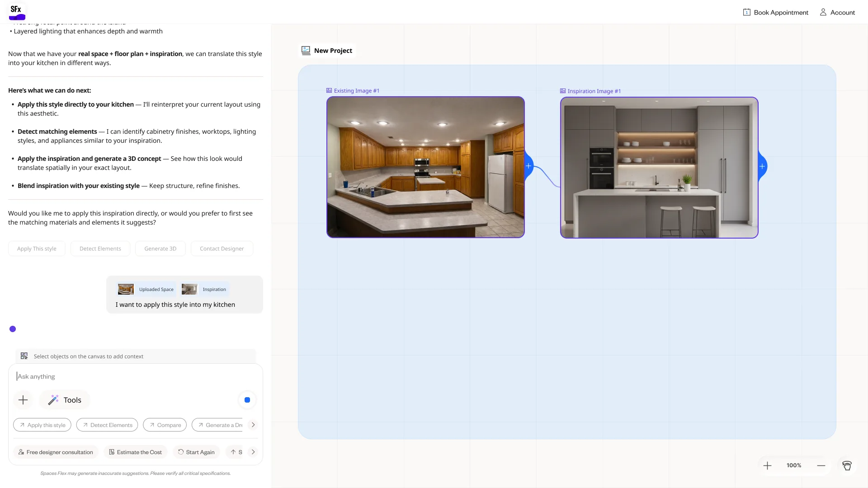Zoom out with the canvas minus button

coord(821,465)
